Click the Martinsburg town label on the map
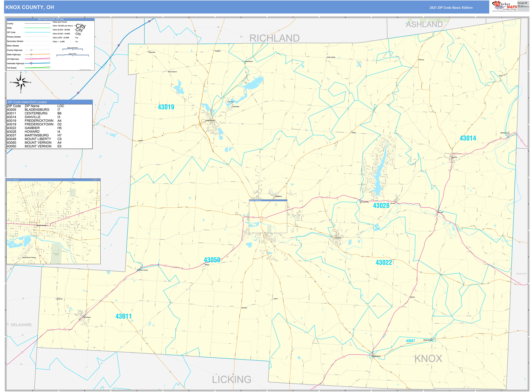This screenshot has width=532, height=392. [x=377, y=356]
